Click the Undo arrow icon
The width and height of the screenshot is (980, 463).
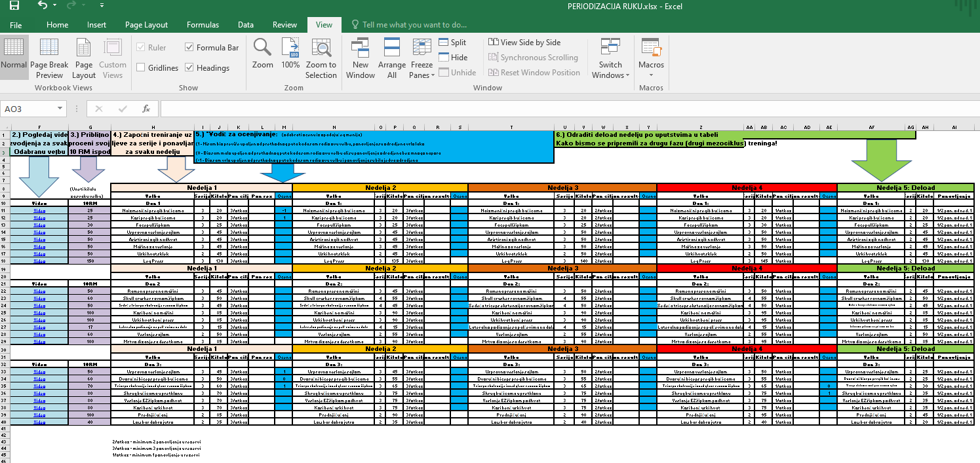tap(43, 6)
